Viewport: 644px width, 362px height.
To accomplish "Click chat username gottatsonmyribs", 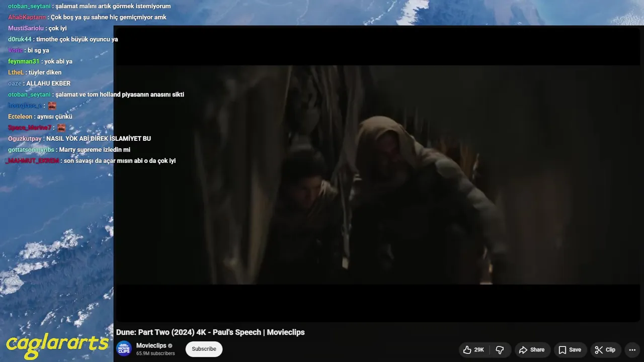I will (x=32, y=150).
